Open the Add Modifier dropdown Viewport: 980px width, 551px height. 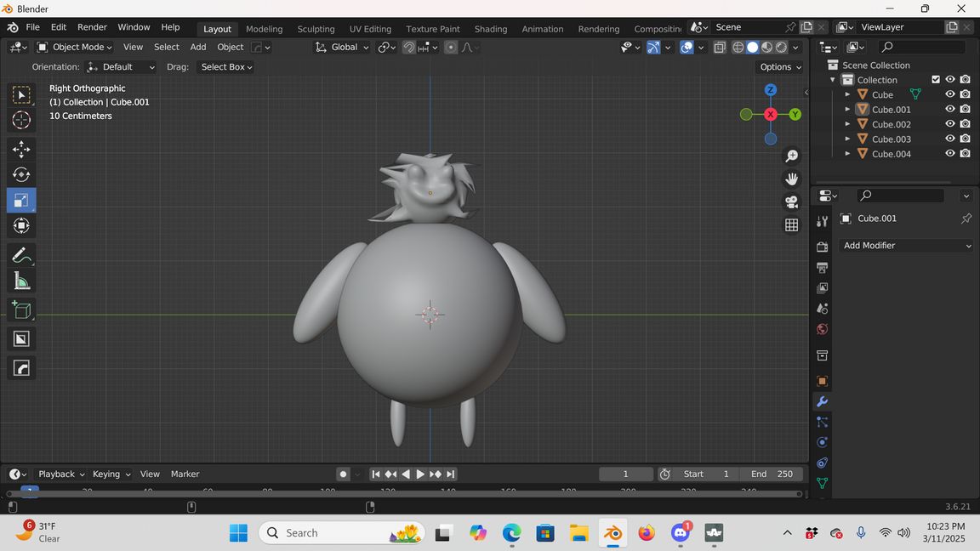point(906,246)
